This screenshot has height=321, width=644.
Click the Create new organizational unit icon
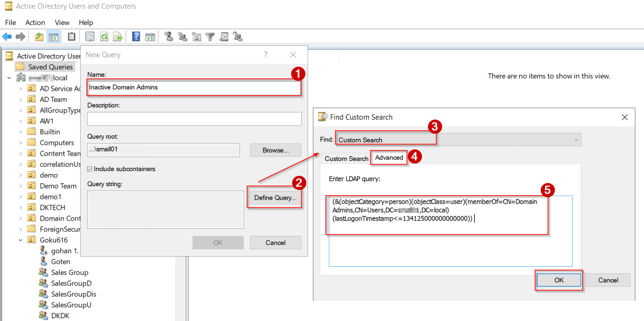coord(196,37)
